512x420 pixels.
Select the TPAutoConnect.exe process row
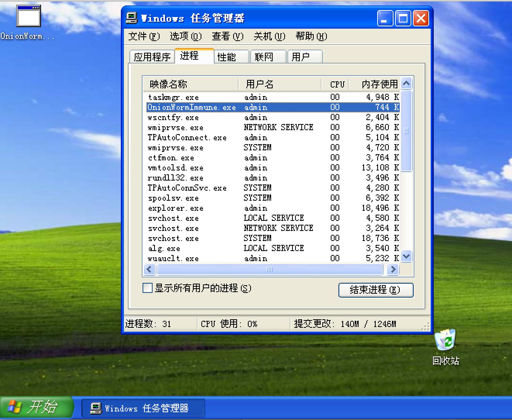273,138
